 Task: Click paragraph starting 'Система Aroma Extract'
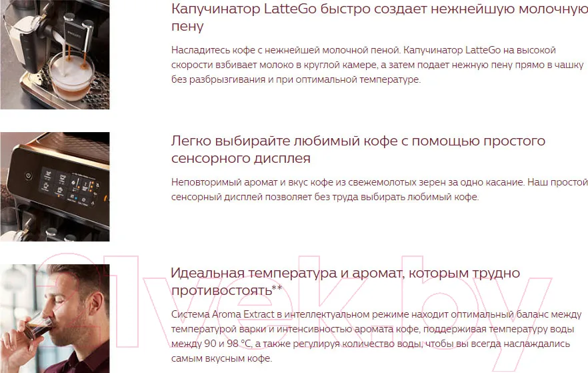377,336
